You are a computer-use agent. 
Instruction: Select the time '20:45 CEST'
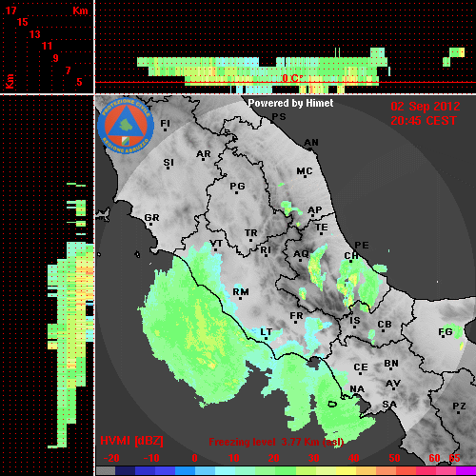(424, 121)
